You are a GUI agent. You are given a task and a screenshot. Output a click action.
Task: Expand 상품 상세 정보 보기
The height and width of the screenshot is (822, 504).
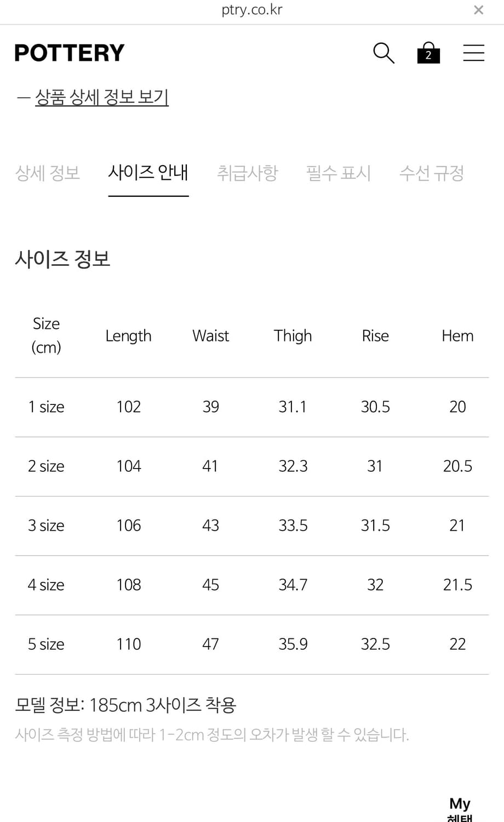pyautogui.click(x=101, y=97)
